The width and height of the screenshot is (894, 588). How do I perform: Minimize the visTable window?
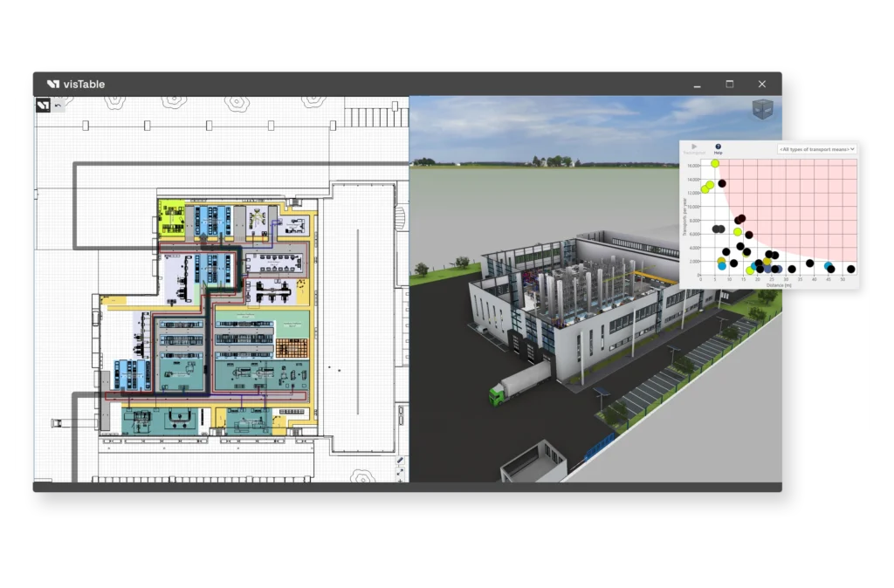pos(697,85)
